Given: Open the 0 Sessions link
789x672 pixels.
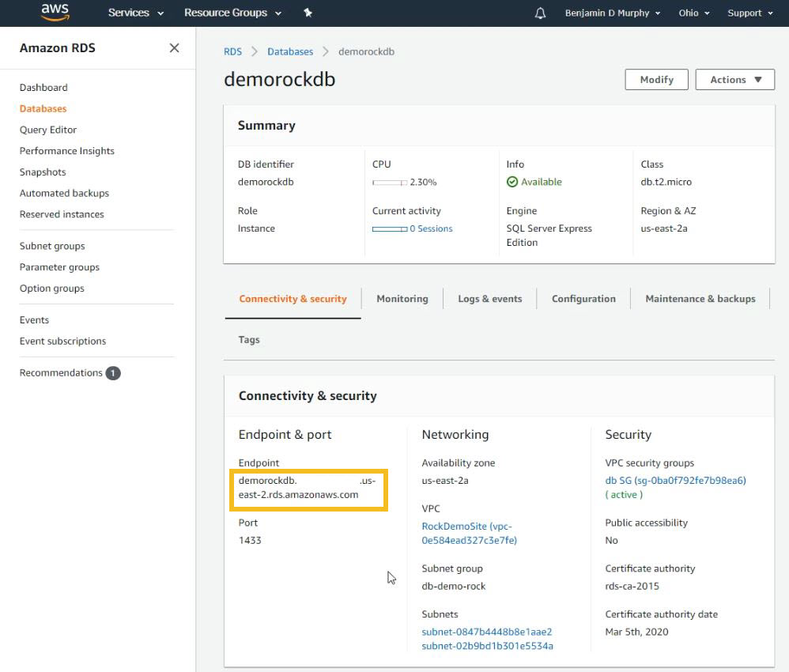Looking at the screenshot, I should click(x=431, y=228).
